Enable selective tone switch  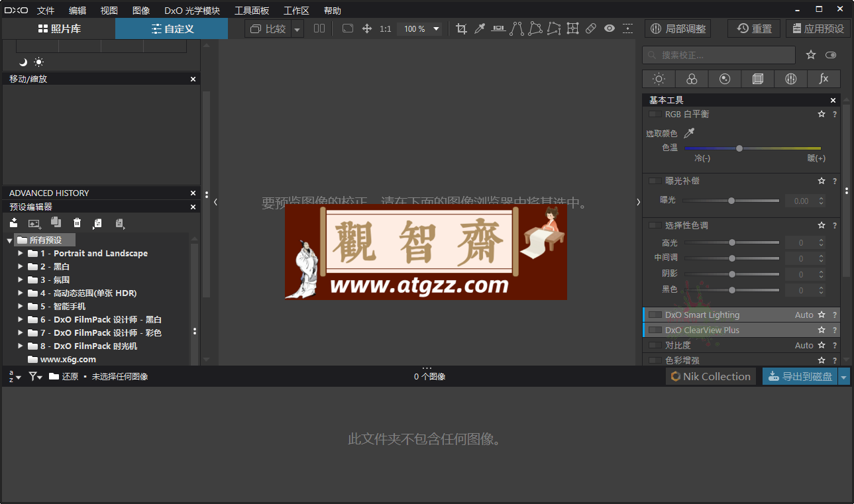tap(655, 225)
